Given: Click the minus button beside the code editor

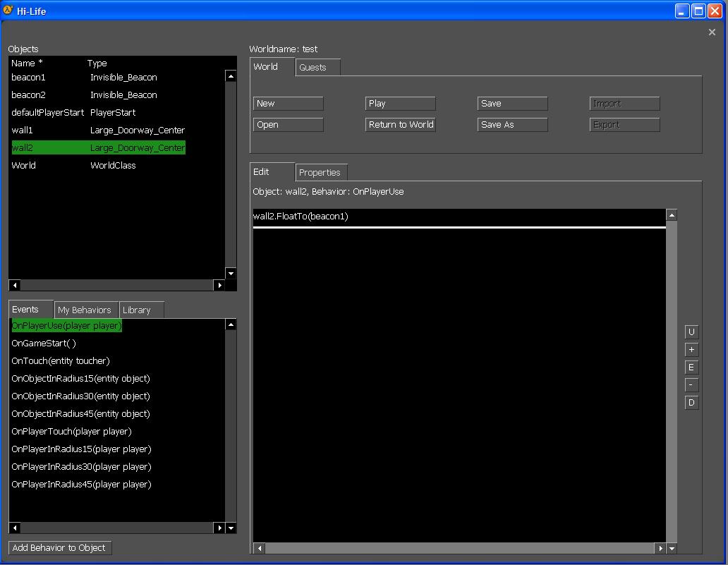Looking at the screenshot, I should [x=691, y=385].
